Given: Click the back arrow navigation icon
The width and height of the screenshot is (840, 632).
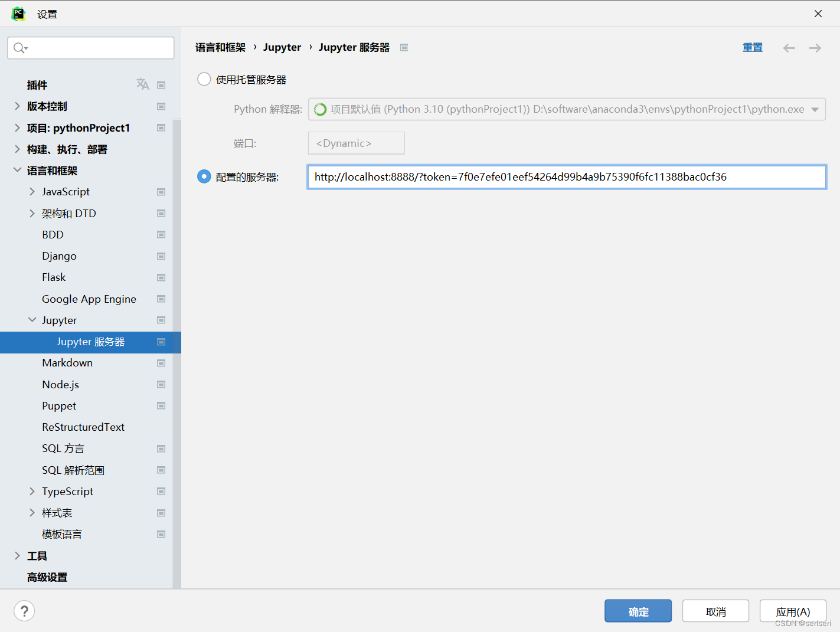Looking at the screenshot, I should 789,48.
